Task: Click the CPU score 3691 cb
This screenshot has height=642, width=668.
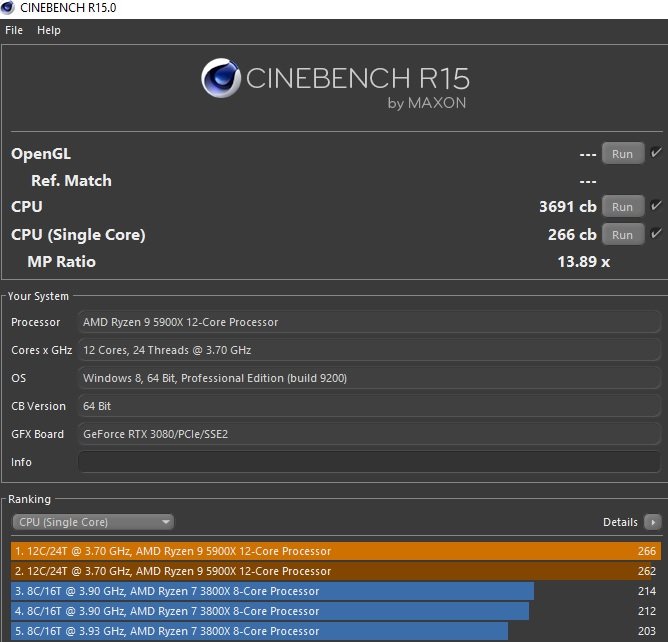Action: 568,207
